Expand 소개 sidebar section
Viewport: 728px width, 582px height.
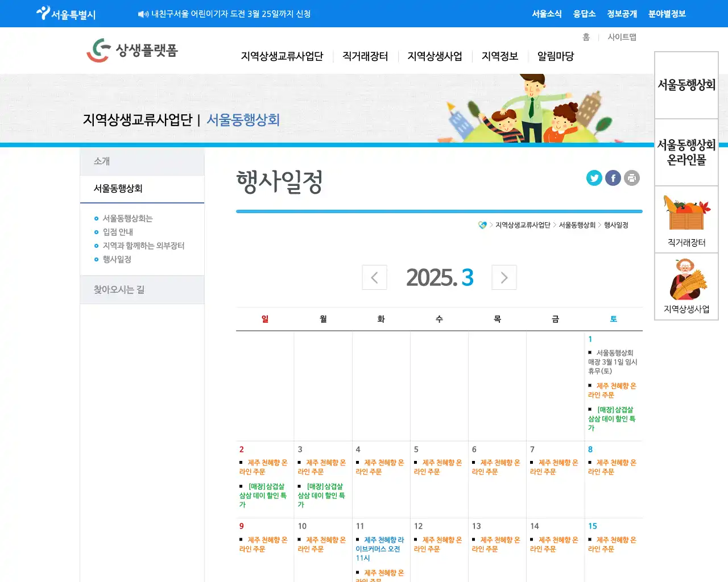pyautogui.click(x=142, y=161)
